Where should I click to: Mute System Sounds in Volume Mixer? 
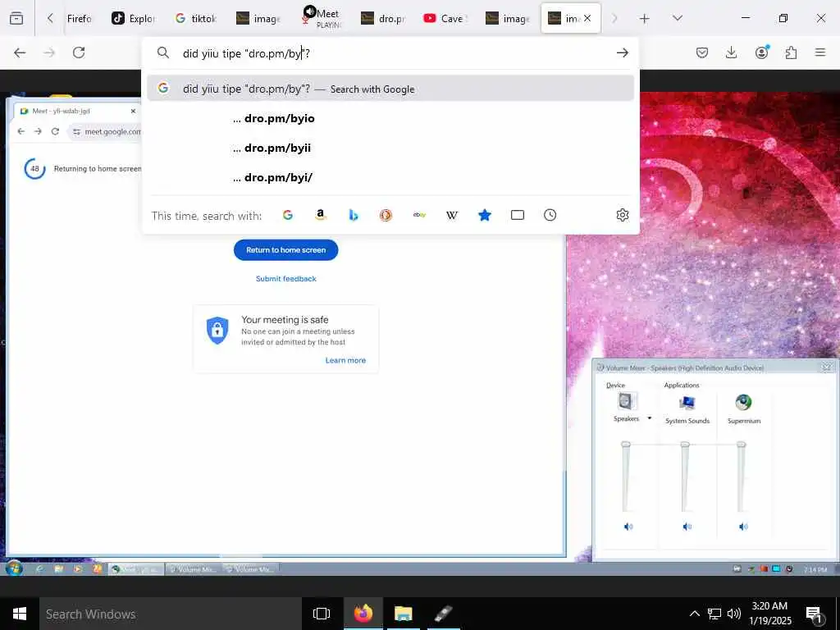pos(687,527)
